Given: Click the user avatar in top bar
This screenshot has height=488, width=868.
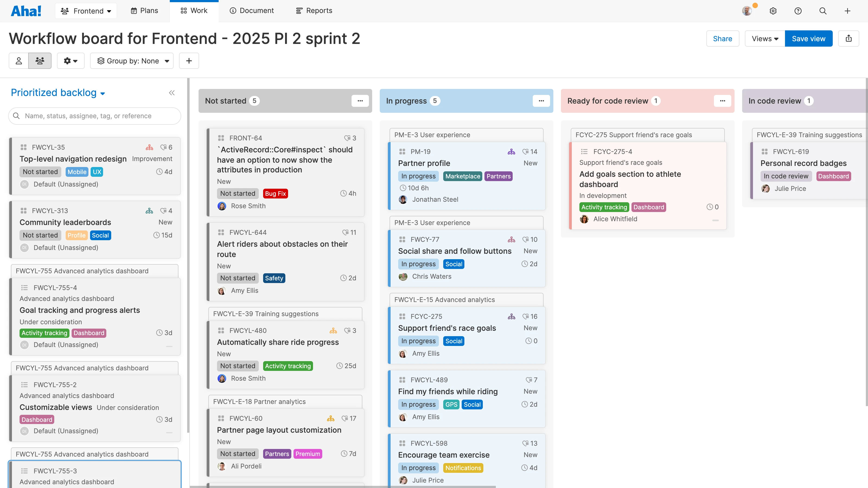Looking at the screenshot, I should click(747, 11).
